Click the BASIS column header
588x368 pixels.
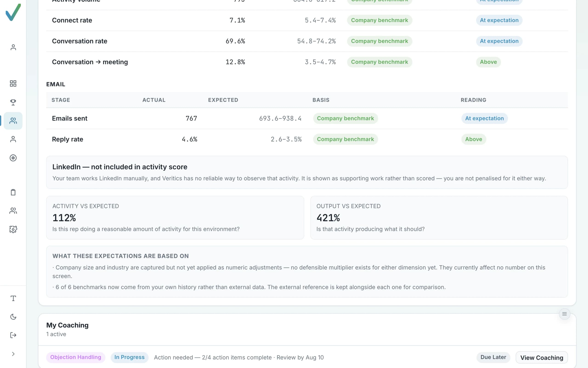[321, 100]
